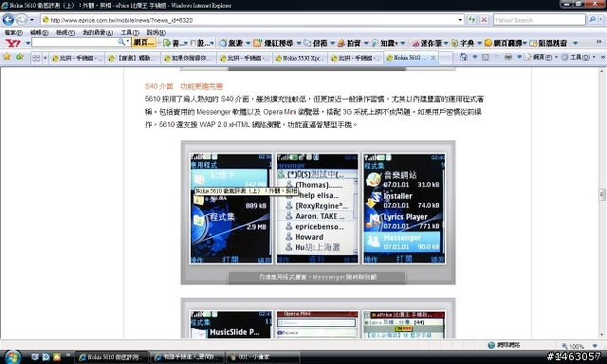Expand the address bar history dropdown arrow

[460, 20]
